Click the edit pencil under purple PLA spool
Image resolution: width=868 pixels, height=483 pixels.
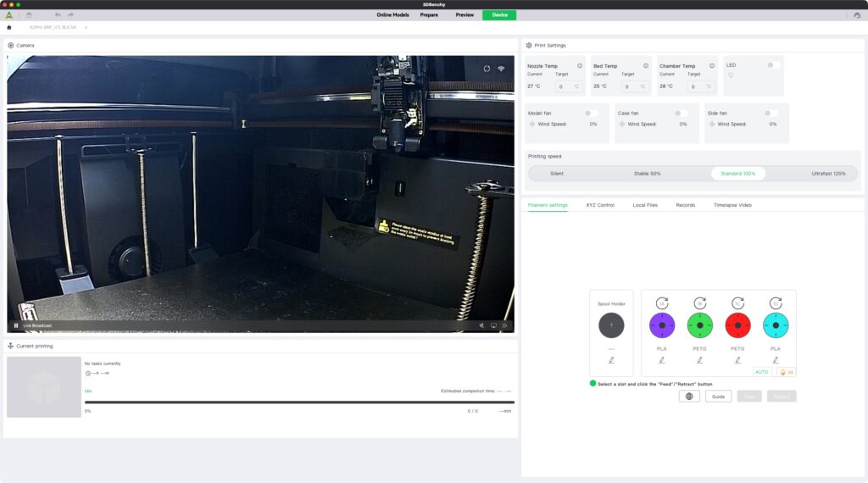(x=662, y=360)
